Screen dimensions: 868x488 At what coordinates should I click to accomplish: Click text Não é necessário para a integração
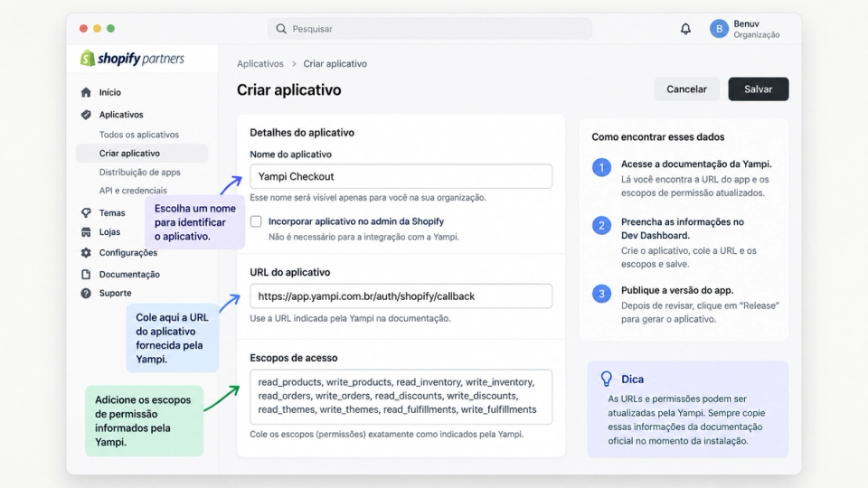pyautogui.click(x=363, y=237)
